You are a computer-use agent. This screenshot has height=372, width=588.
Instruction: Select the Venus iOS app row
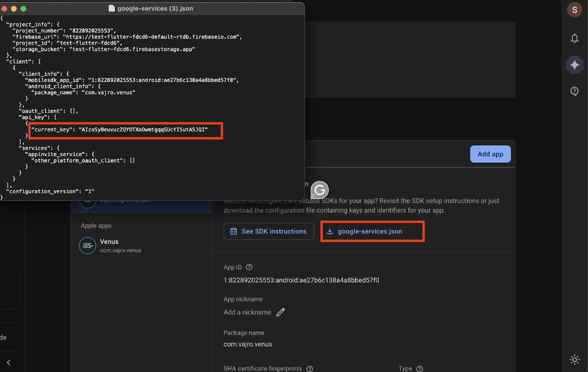[x=142, y=245]
